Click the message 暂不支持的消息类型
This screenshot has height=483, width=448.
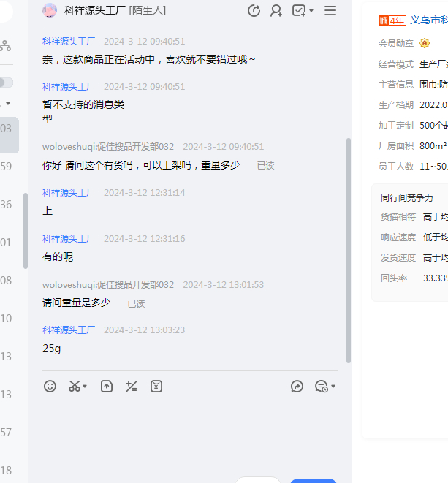click(x=83, y=112)
